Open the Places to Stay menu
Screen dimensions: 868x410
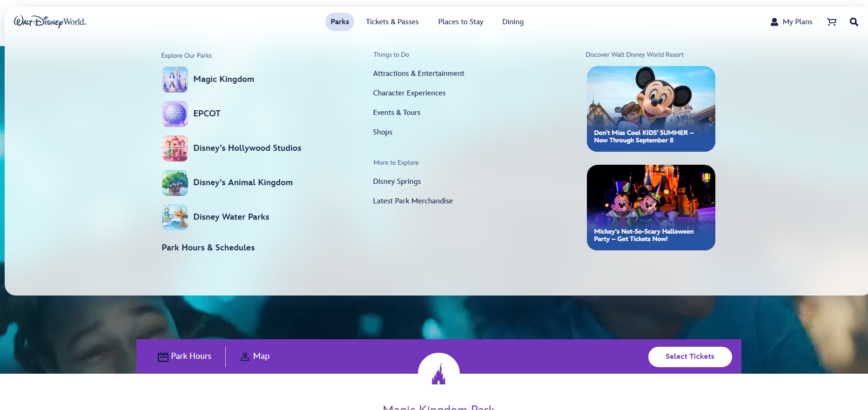coord(461,22)
